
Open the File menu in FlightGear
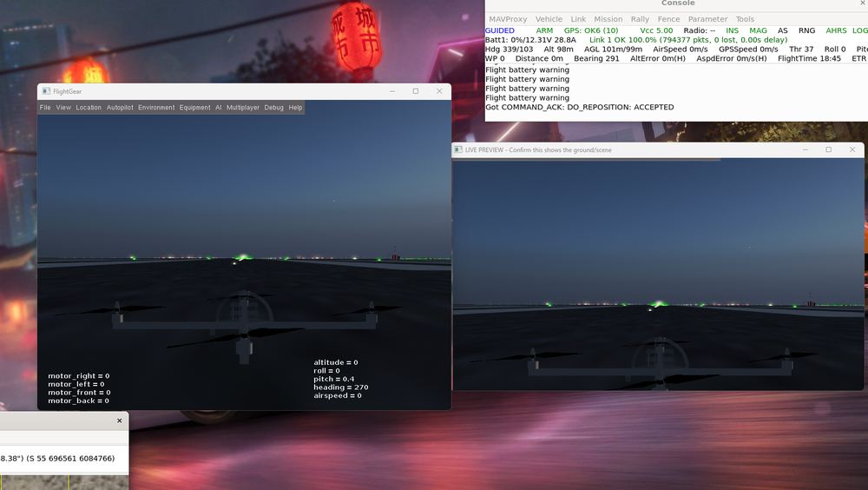(45, 108)
